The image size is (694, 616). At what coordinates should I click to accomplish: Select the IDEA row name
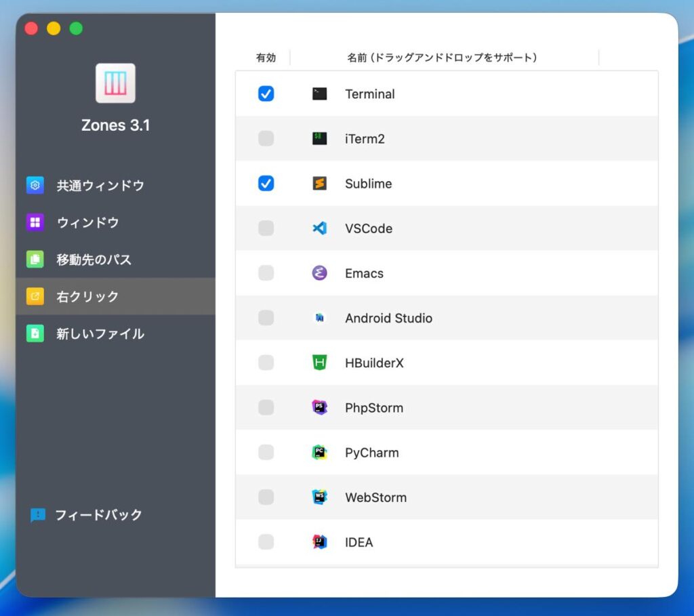pos(359,542)
